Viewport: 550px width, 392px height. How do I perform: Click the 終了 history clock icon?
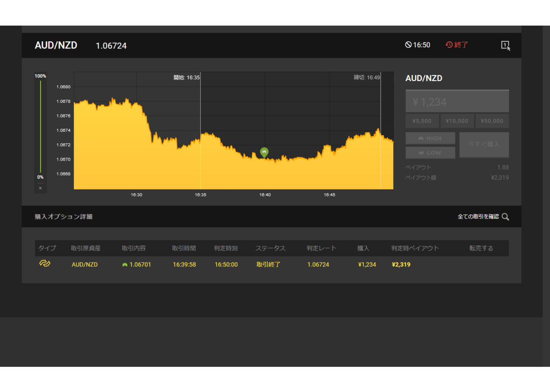(449, 45)
